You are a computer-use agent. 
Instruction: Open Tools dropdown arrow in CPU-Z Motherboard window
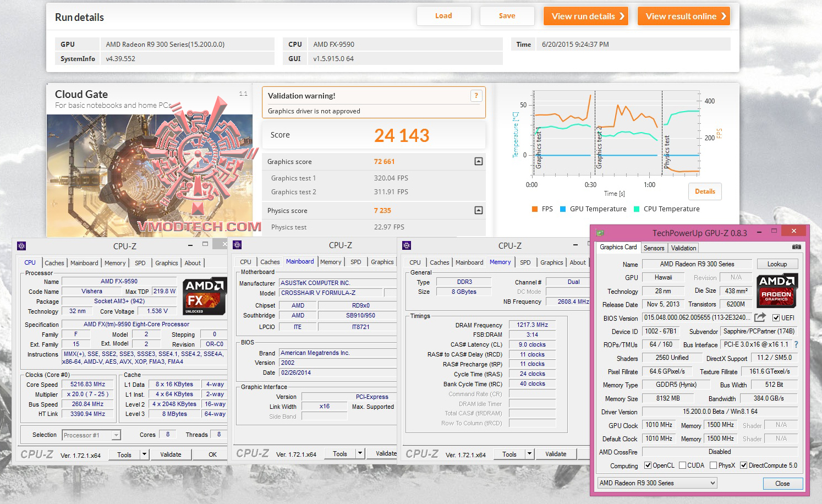[x=360, y=454]
